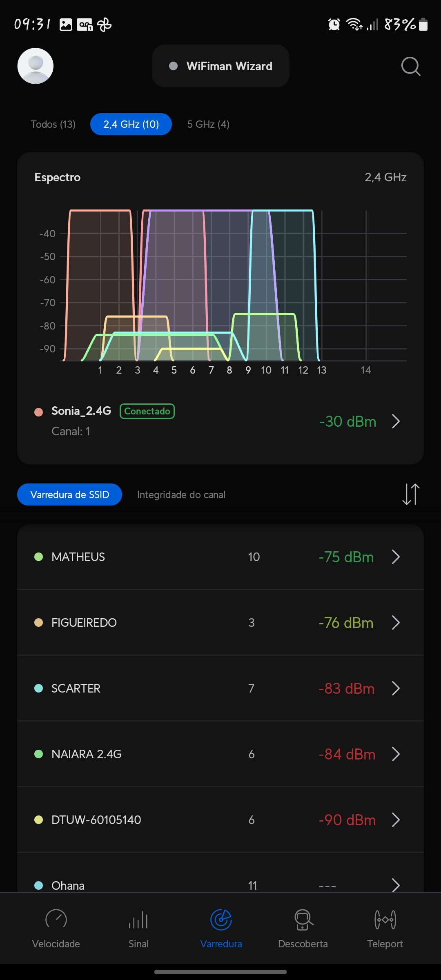
Task: Tap the cyan SCARTER color dot
Action: 39,688
